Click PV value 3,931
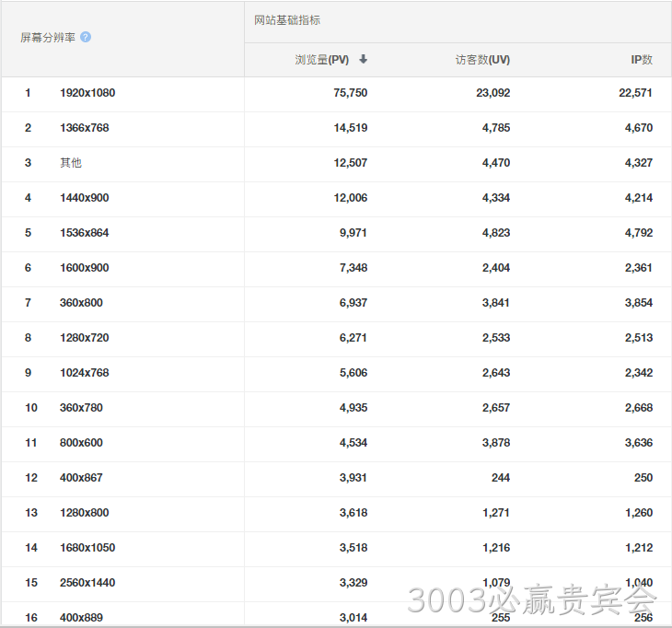672x628 pixels. pyautogui.click(x=353, y=478)
